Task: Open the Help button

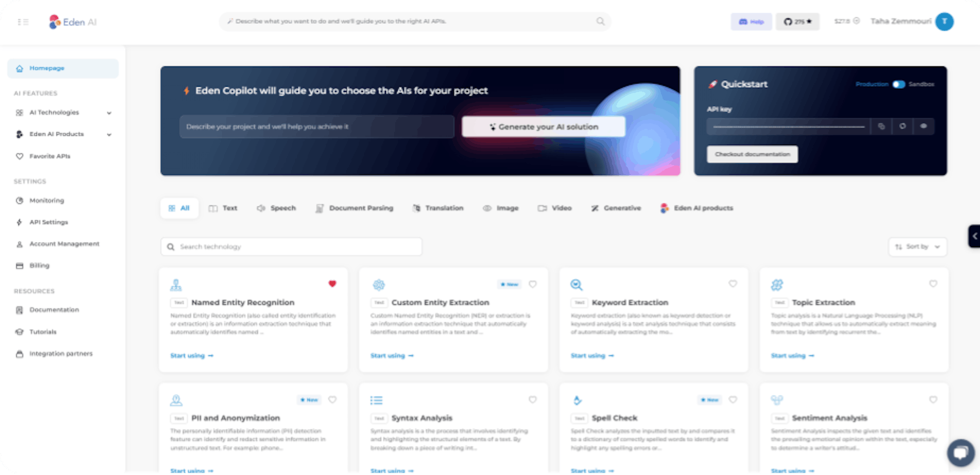Action: tap(751, 21)
